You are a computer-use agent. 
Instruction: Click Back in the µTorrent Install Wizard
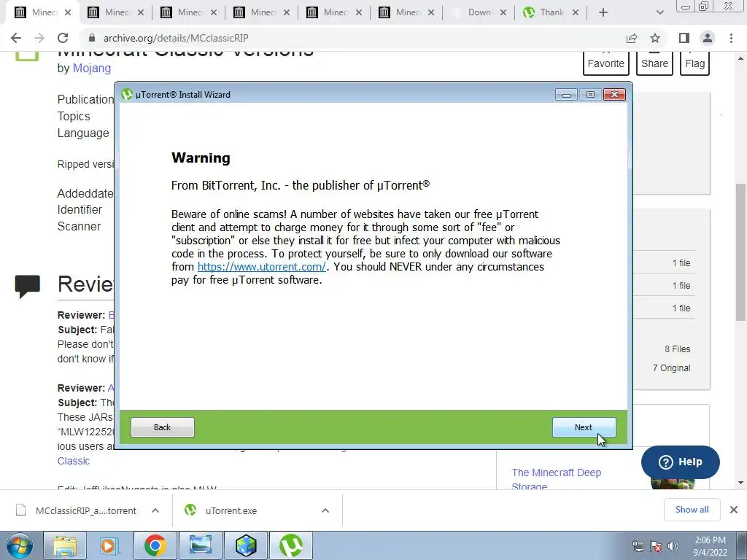[x=163, y=427]
